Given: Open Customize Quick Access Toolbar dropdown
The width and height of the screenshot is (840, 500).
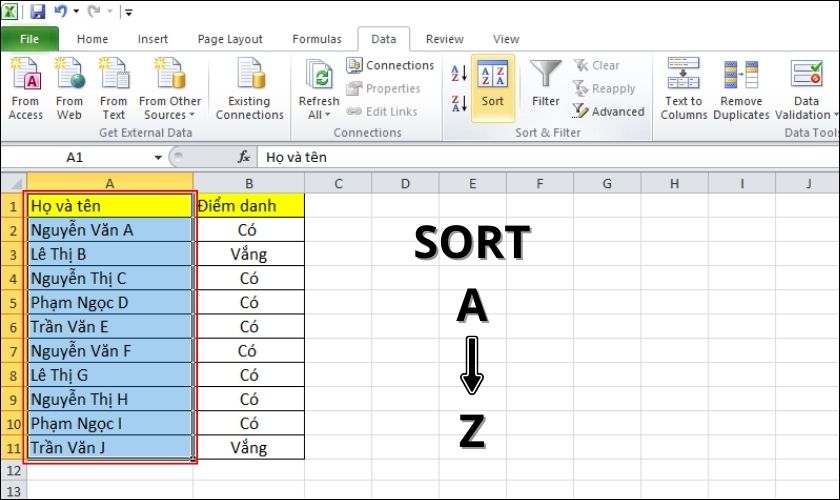Looking at the screenshot, I should click(129, 12).
